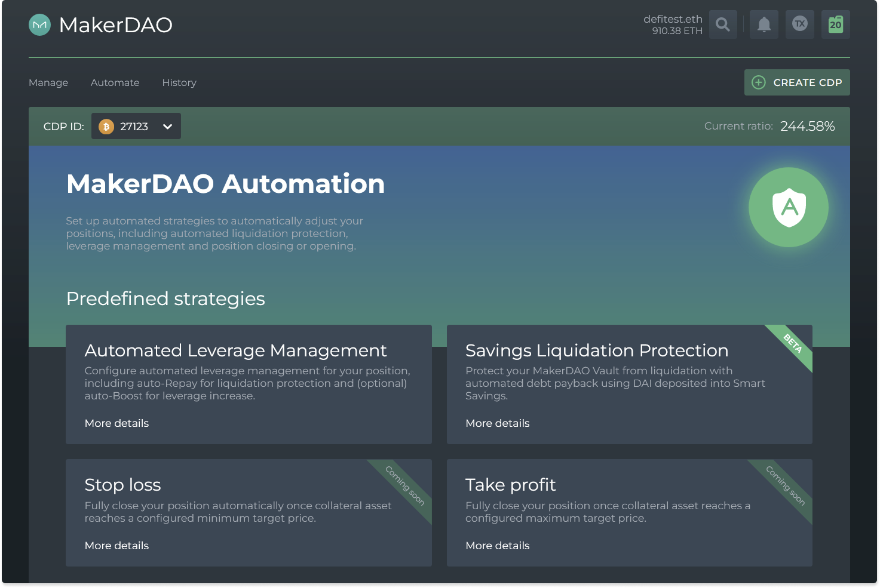Click the CDP ID: label
The width and height of the screenshot is (880, 588).
tap(64, 127)
